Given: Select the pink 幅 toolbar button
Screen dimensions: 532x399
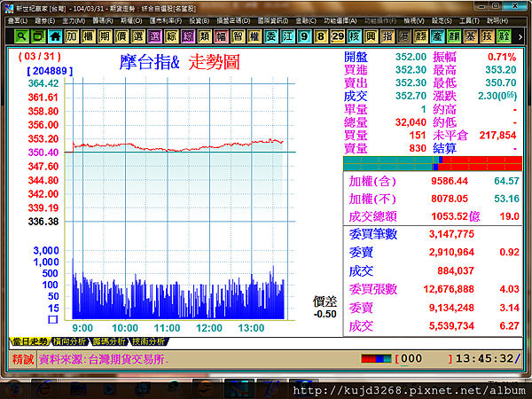Looking at the screenshot, I should [221, 36].
